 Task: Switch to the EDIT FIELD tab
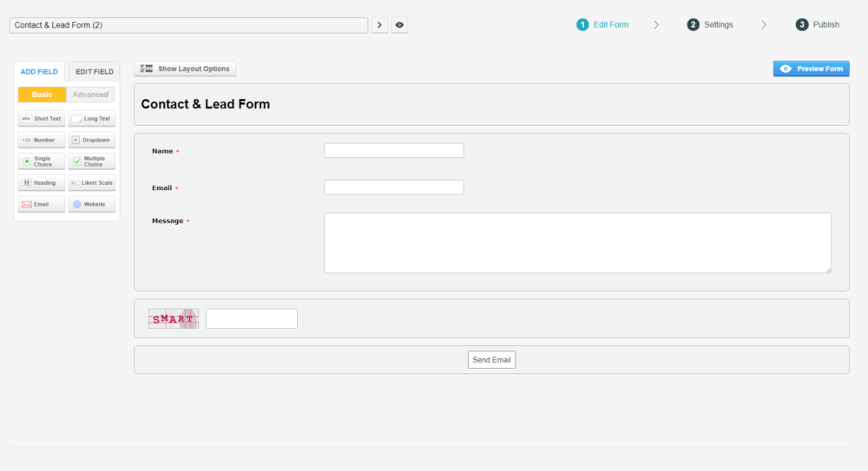[94, 72]
